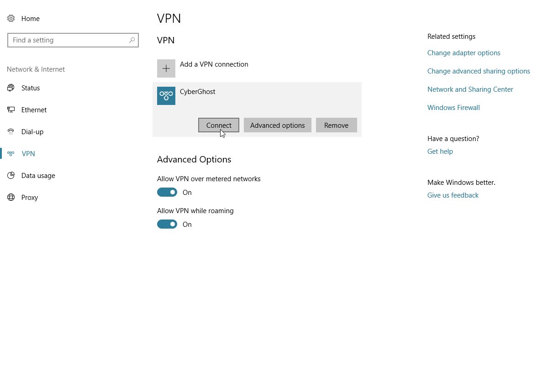Select the CyberGhost connection name
The width and height of the screenshot is (548, 392).
198,92
